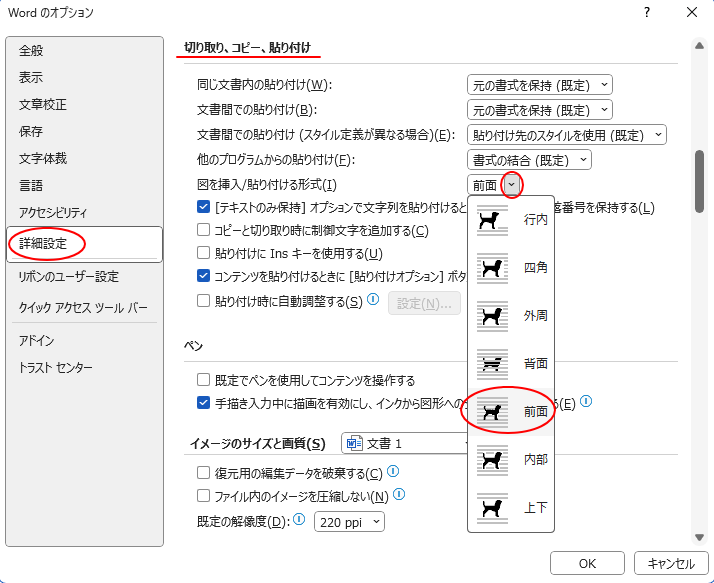
Task: Open スタイル定義が異なる場合 paste dropdown
Action: (566, 135)
